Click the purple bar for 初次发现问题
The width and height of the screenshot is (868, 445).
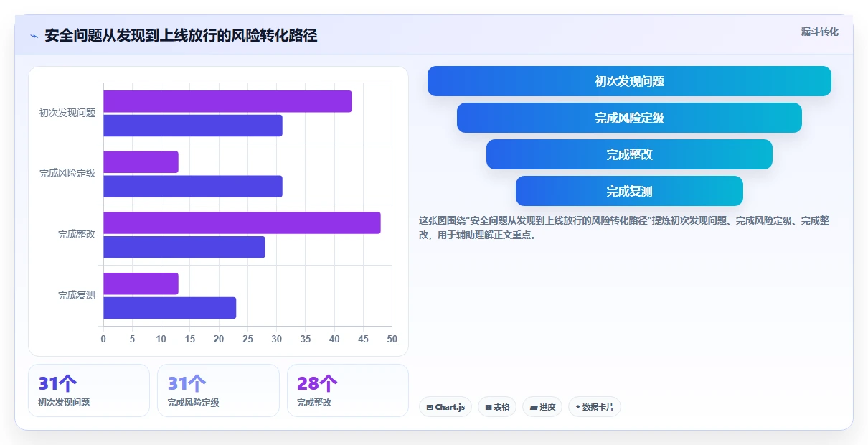(x=227, y=101)
